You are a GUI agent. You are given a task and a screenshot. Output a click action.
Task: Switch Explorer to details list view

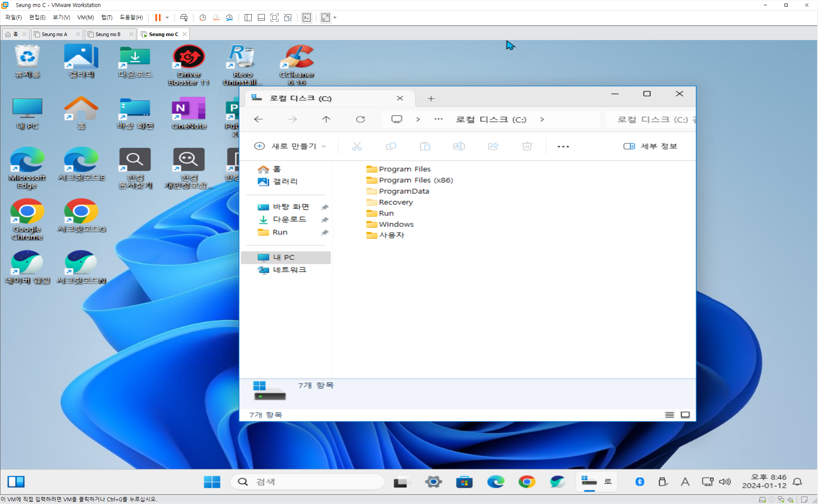coord(669,415)
